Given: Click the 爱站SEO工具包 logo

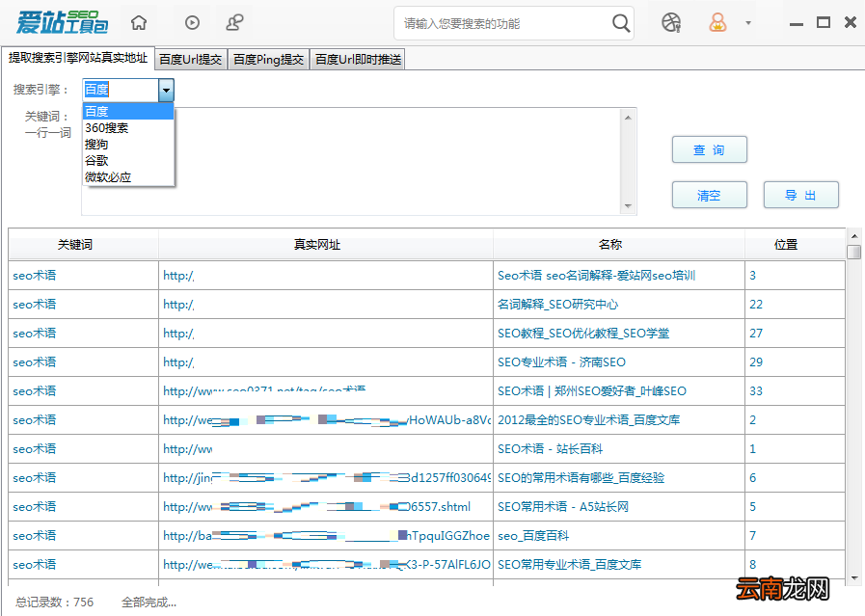Looking at the screenshot, I should 62,22.
